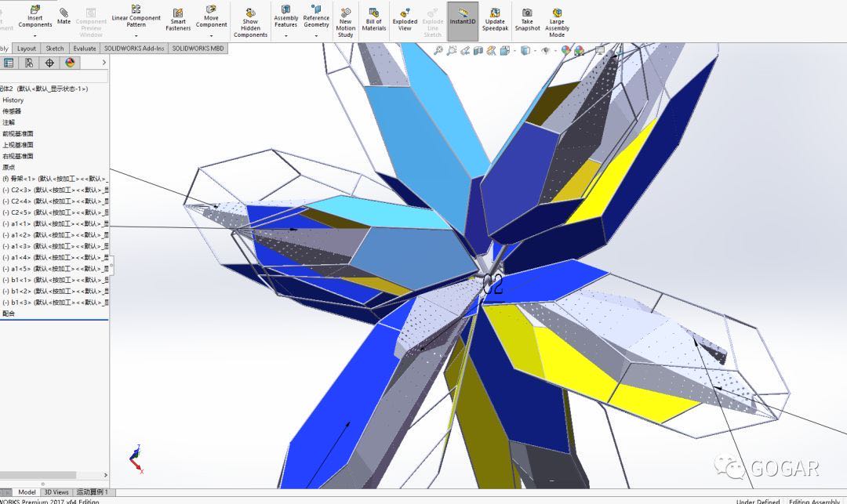Image resolution: width=847 pixels, height=504 pixels.
Task: Create an Exploded View
Action: (405, 20)
